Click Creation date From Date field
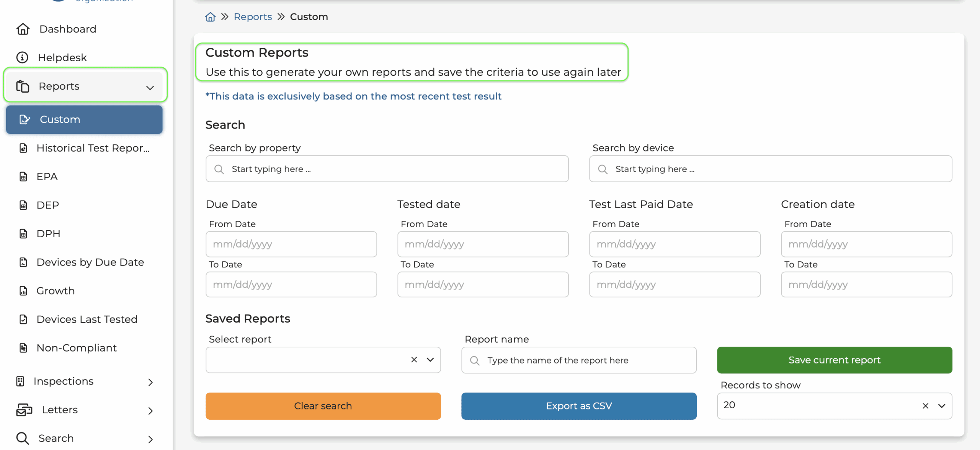Screen dimensions: 980x450 [x=867, y=244]
